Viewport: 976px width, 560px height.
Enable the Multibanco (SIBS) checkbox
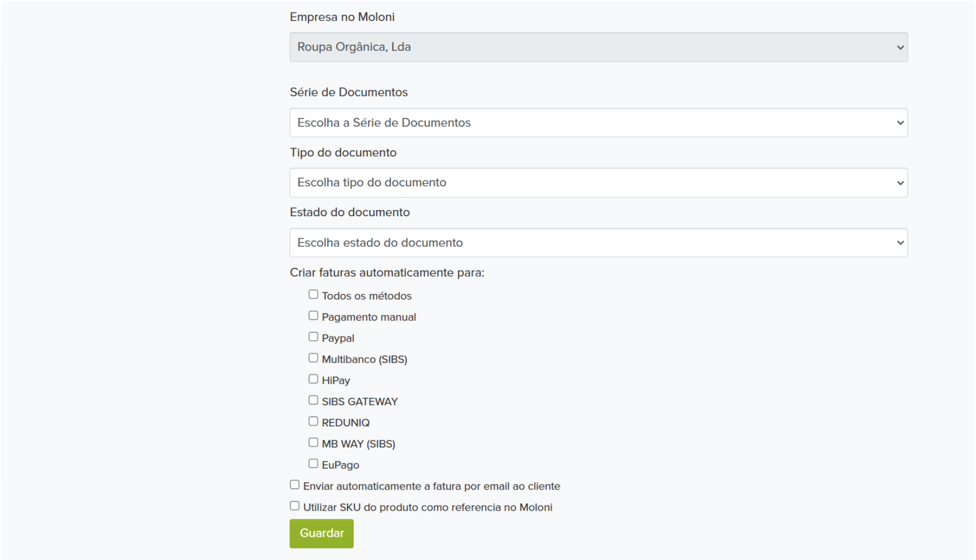[313, 358]
